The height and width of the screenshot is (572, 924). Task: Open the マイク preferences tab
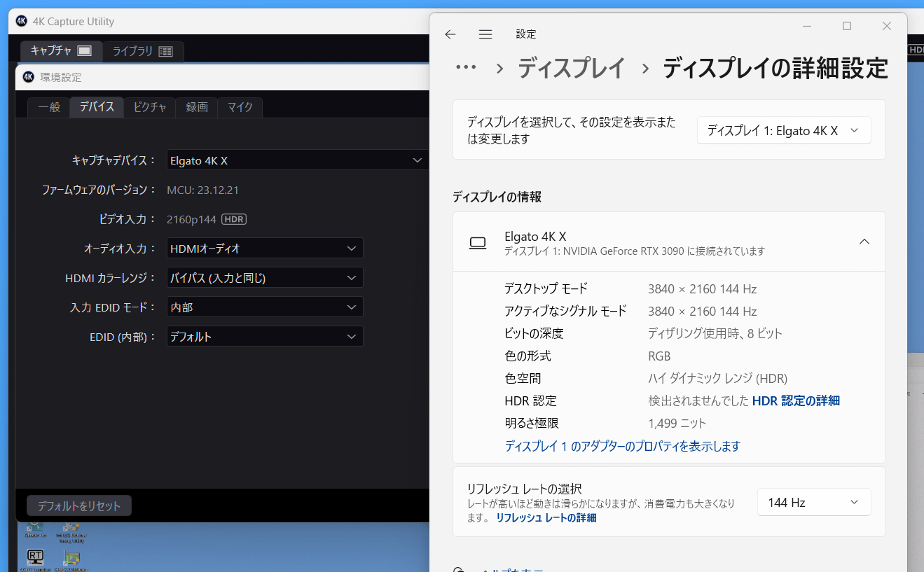(x=240, y=107)
